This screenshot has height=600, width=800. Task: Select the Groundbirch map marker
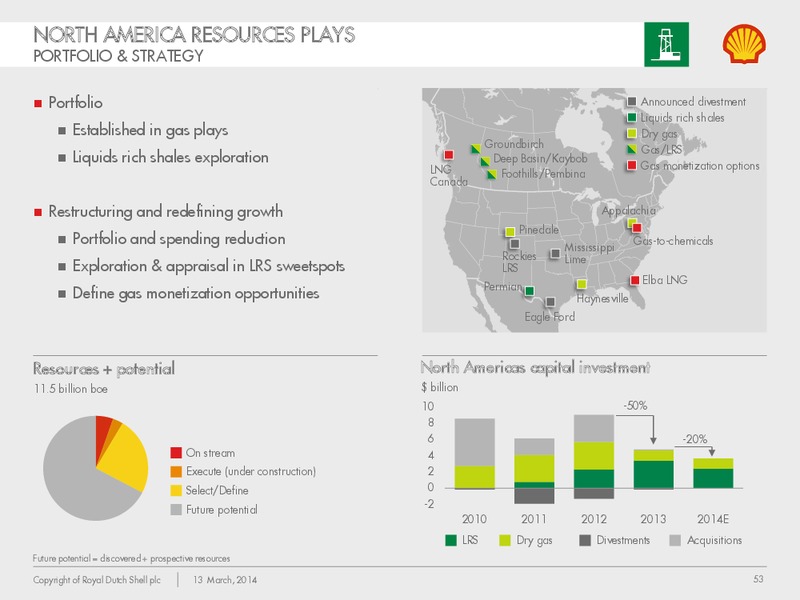[476, 149]
